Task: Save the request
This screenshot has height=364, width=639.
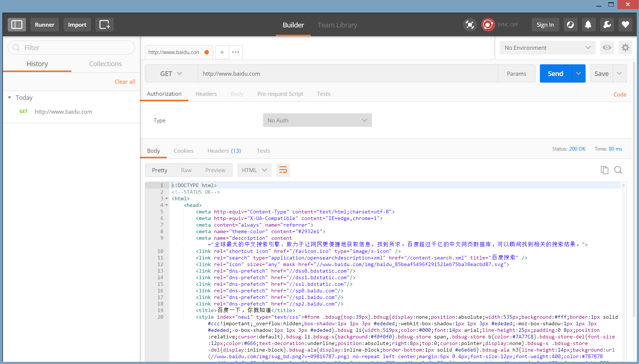Action: (x=602, y=73)
